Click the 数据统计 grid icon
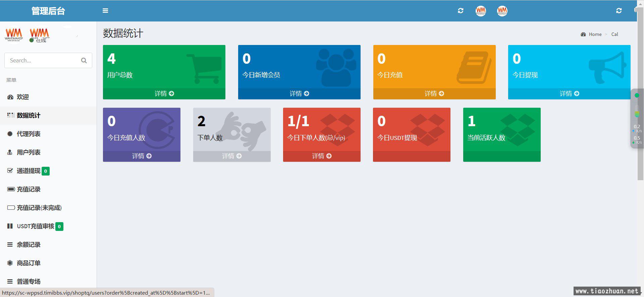 [11, 115]
